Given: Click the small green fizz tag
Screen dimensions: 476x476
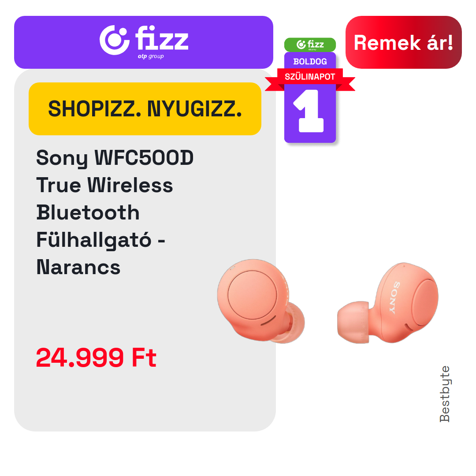Looking at the screenshot, I should 310,45.
